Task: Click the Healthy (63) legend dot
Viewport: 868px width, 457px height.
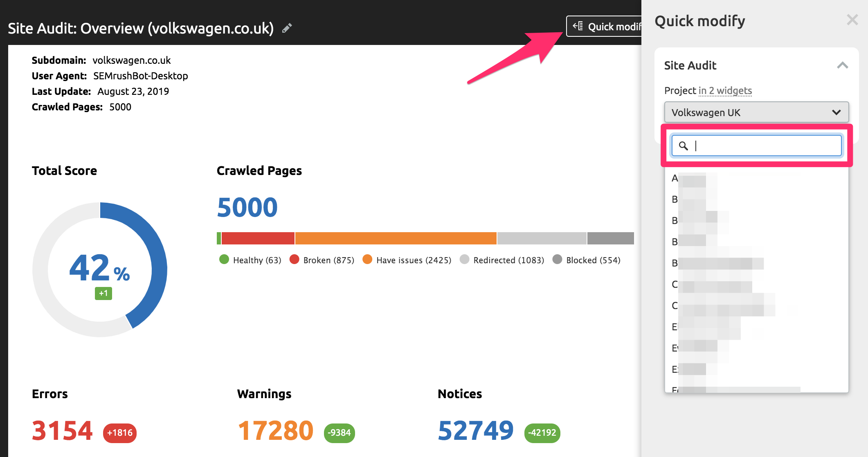Action: point(224,260)
